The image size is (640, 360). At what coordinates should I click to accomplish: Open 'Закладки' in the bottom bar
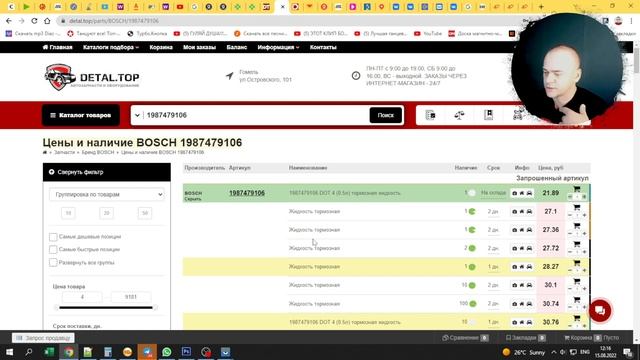coord(526,338)
